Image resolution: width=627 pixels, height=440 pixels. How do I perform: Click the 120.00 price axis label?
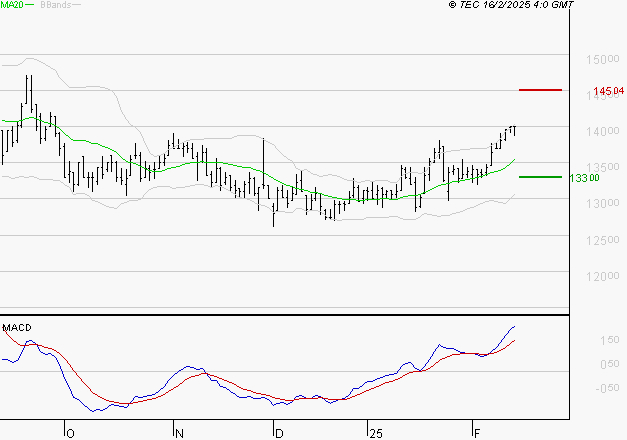602,276
